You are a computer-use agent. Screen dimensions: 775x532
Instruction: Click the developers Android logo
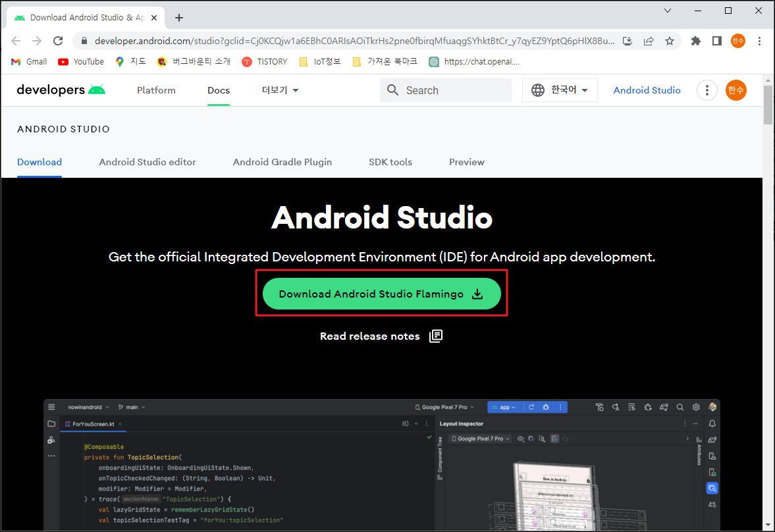pyautogui.click(x=61, y=90)
